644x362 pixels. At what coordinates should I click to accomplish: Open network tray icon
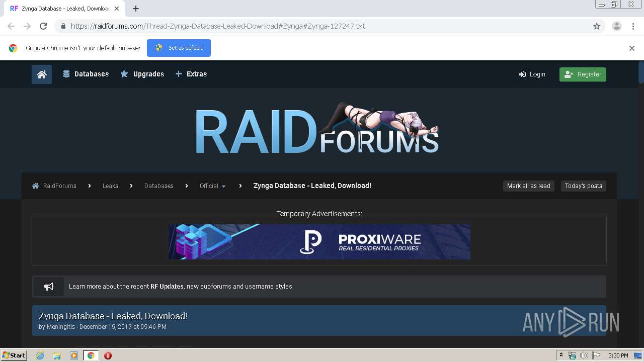pos(572,355)
